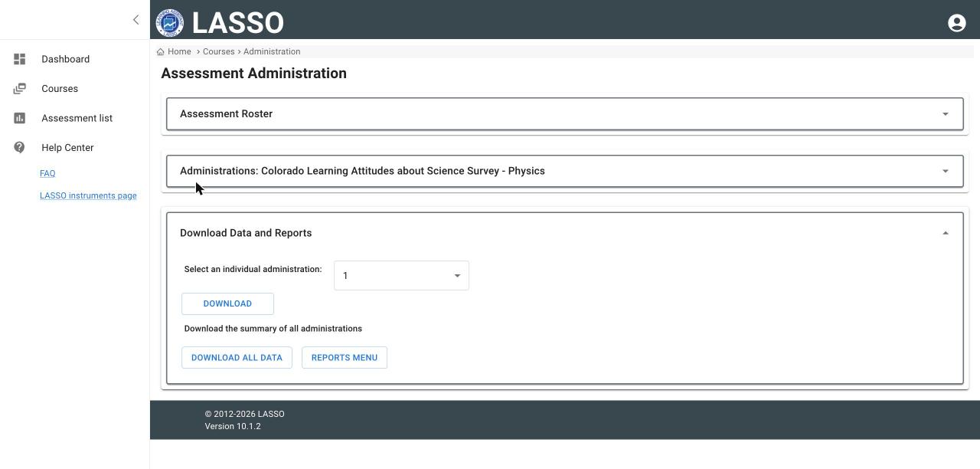Click the DOWNLOAD button
980x469 pixels.
click(227, 303)
